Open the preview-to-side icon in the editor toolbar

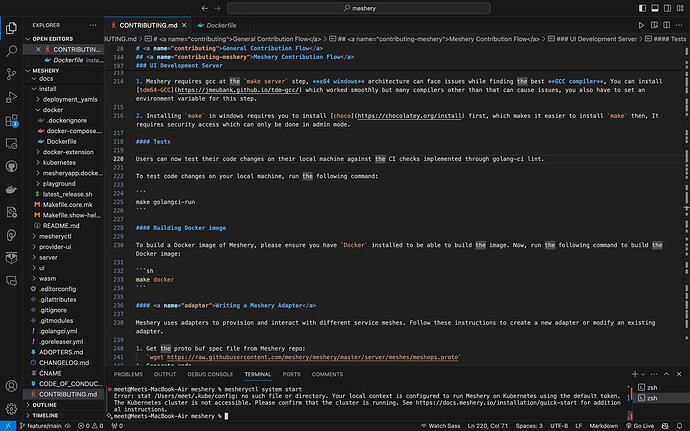pos(654,25)
